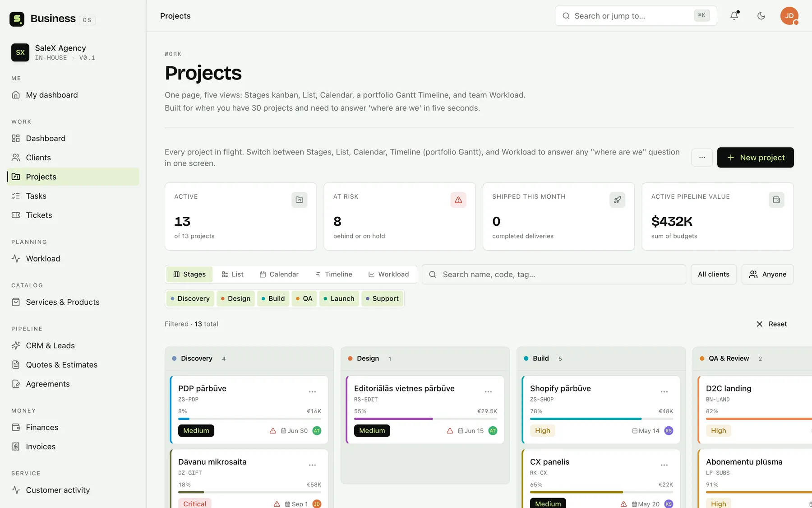Click the Search name, code, tag field
The width and height of the screenshot is (812, 508).
pyautogui.click(x=554, y=274)
